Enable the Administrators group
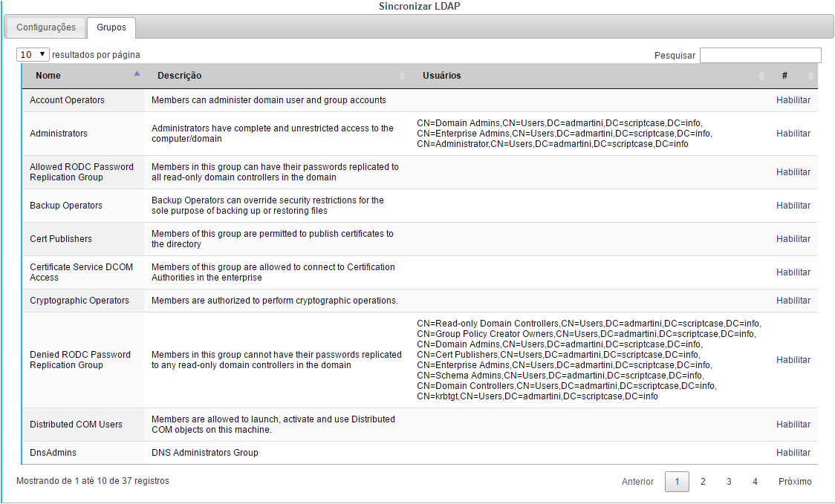The width and height of the screenshot is (835, 504). [x=793, y=134]
